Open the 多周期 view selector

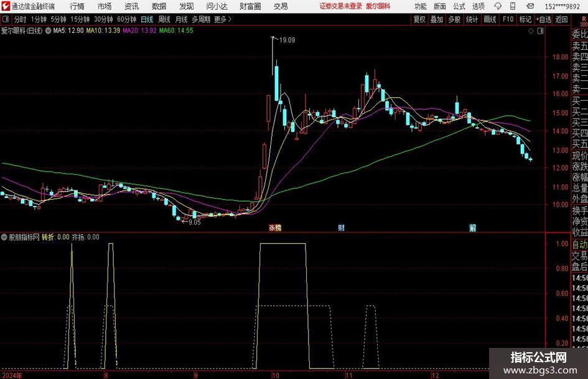(201, 19)
